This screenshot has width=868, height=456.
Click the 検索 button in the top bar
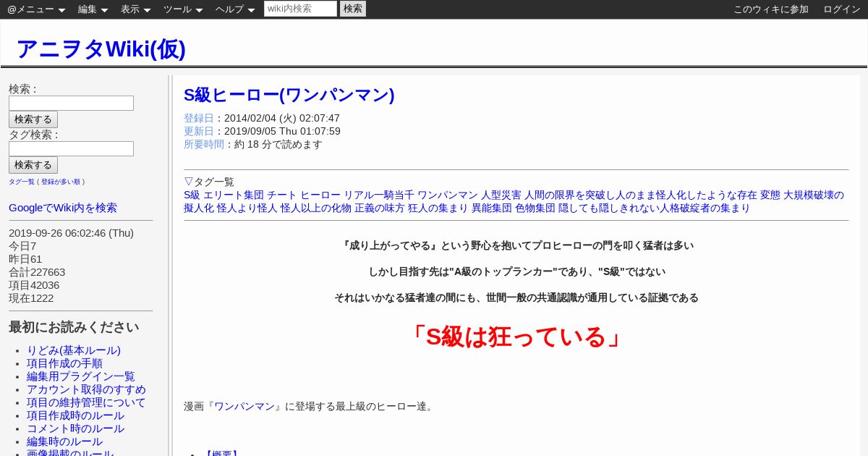353,9
